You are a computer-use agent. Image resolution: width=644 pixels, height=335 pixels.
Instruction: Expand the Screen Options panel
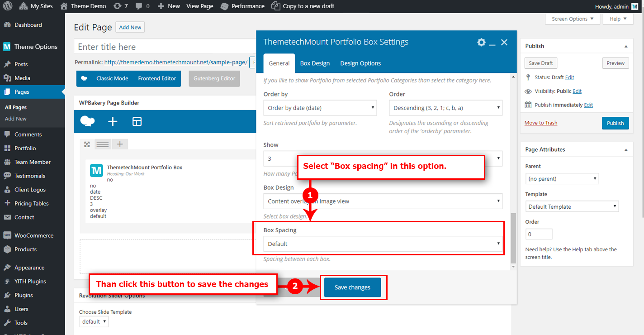(573, 19)
